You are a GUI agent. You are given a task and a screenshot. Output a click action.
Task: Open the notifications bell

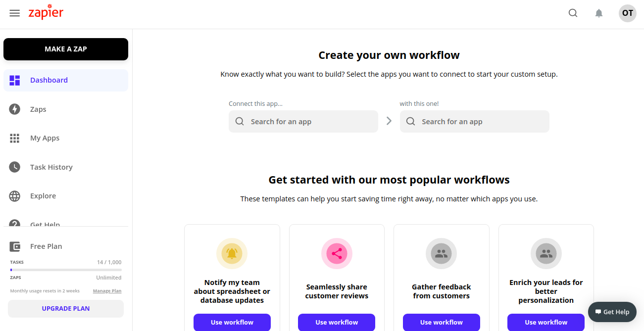click(599, 13)
